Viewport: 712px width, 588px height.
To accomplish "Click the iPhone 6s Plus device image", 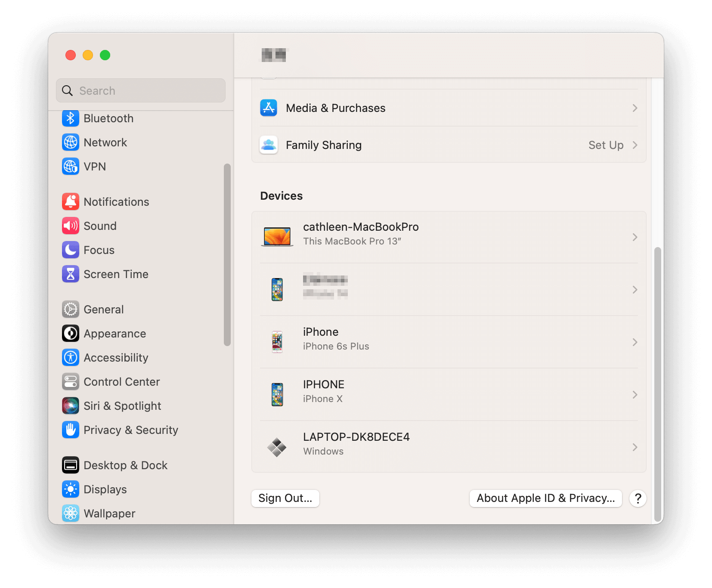I will [x=277, y=342].
